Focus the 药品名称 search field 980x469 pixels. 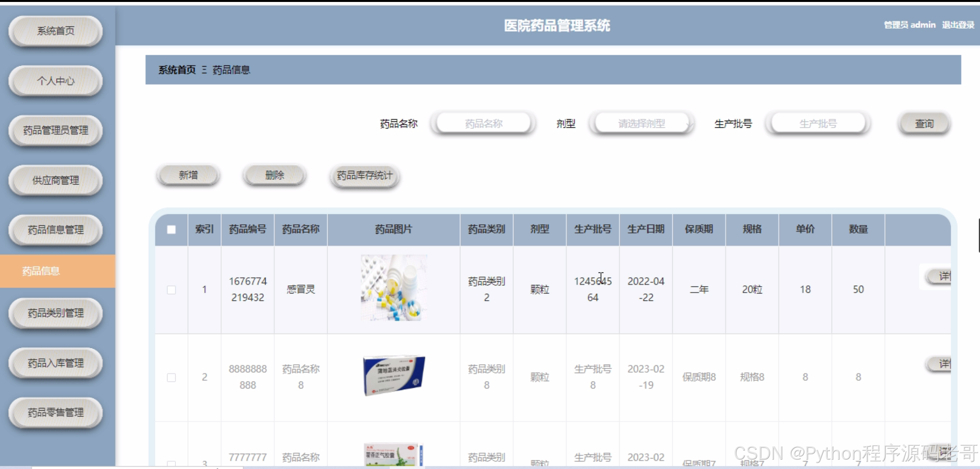[483, 124]
